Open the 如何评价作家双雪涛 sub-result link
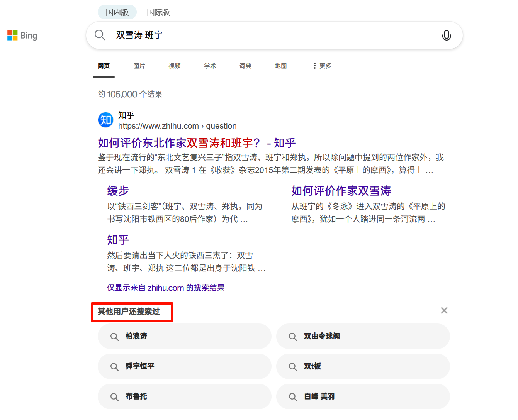The image size is (518, 420). pyautogui.click(x=341, y=191)
